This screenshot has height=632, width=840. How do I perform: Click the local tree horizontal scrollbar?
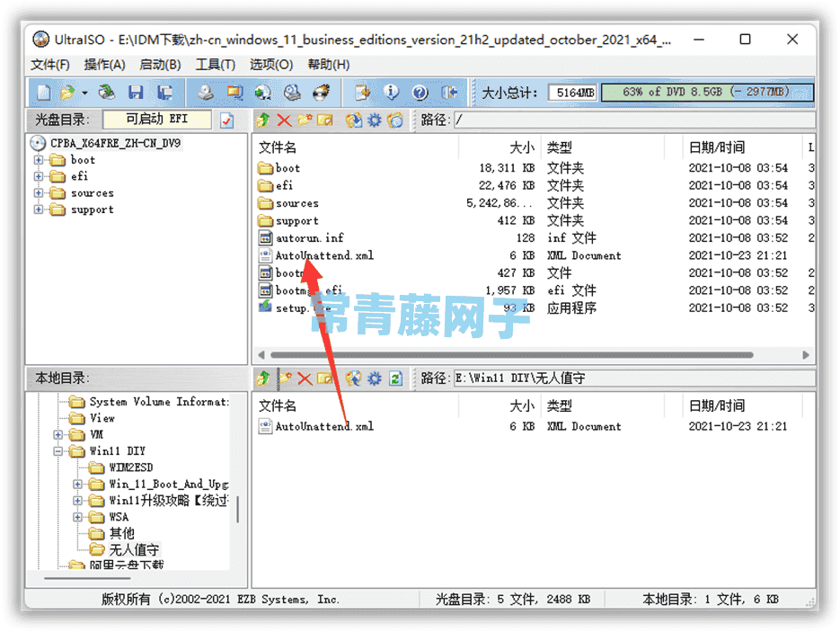pyautogui.click(x=87, y=578)
